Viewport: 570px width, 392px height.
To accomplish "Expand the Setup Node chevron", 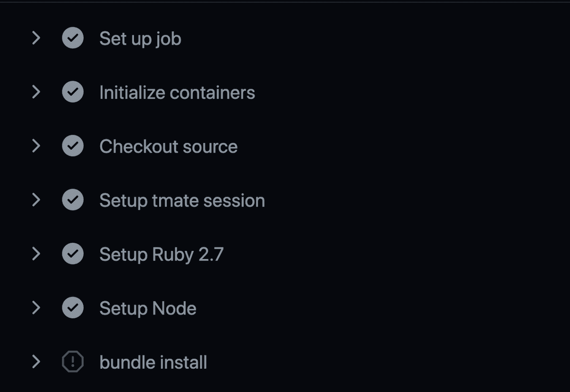I will [x=36, y=308].
